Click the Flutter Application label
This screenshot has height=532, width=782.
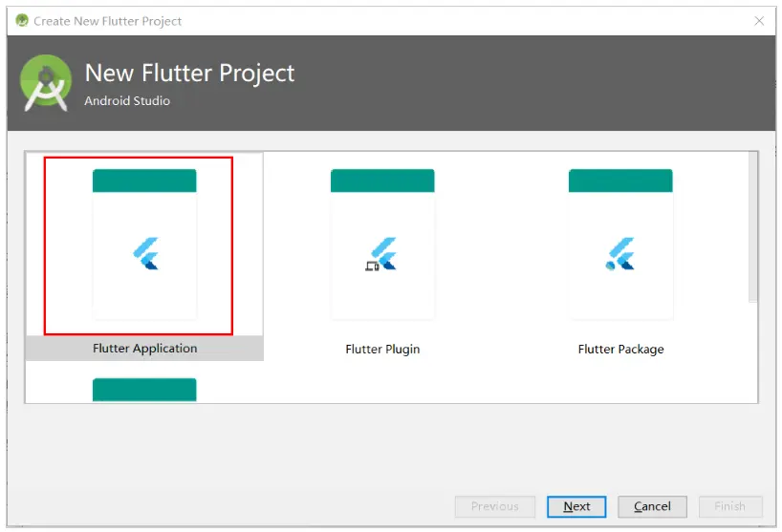[144, 349]
